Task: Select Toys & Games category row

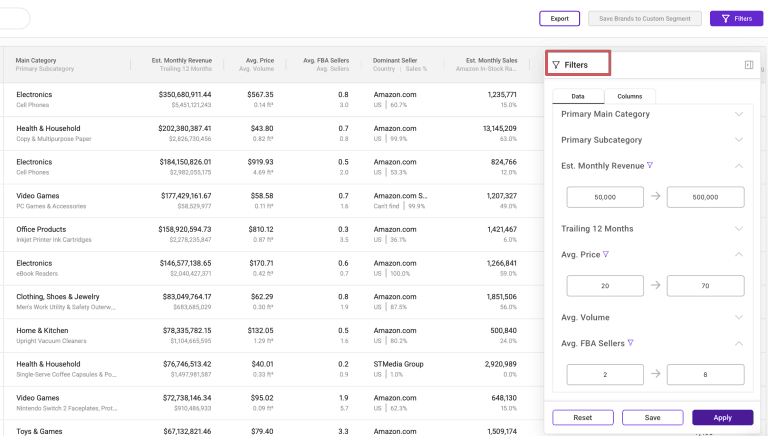Action: click(272, 428)
